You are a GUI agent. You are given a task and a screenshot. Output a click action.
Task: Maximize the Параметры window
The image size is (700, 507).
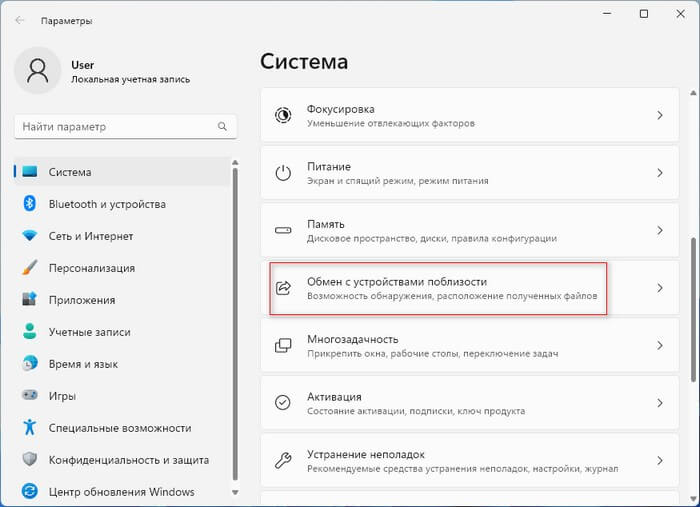pyautogui.click(x=644, y=14)
